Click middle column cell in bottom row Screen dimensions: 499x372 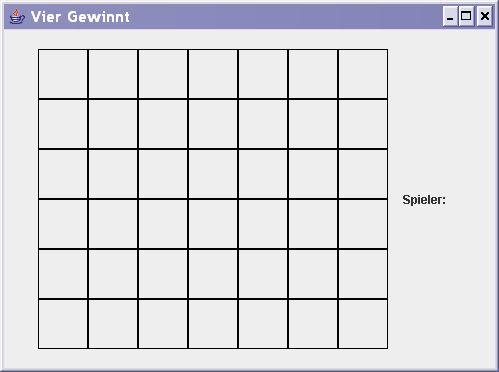pos(213,324)
